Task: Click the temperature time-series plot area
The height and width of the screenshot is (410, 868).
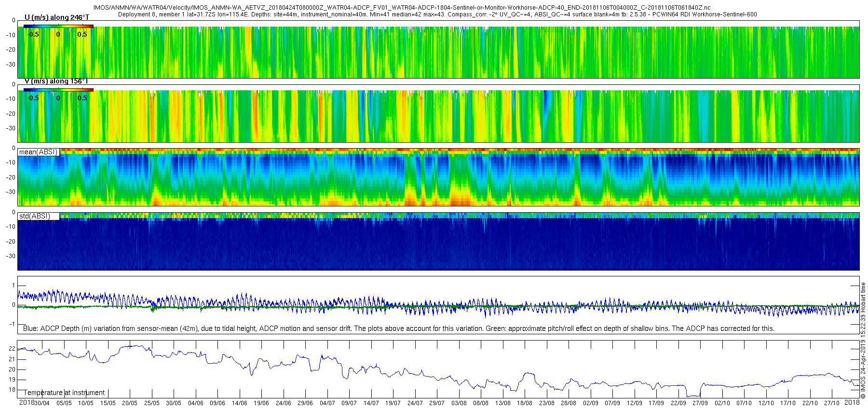Action: pos(438,369)
